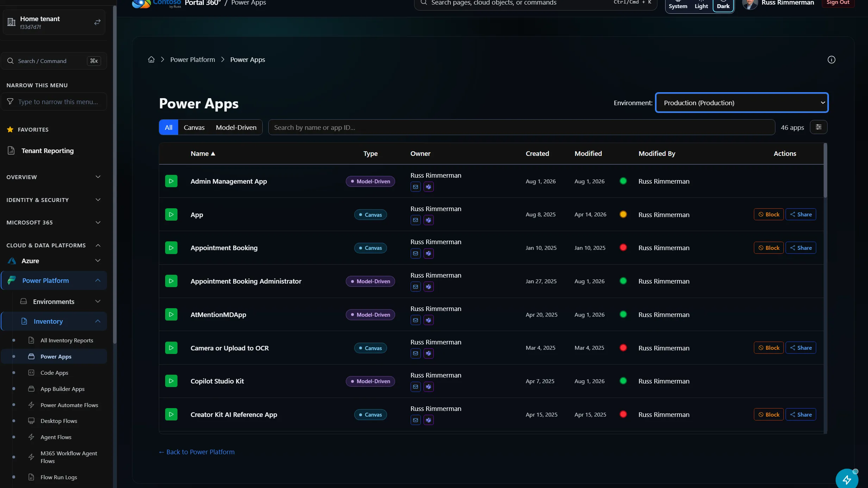Image resolution: width=868 pixels, height=488 pixels.
Task: Block the Appointment Booking app
Action: [769, 248]
